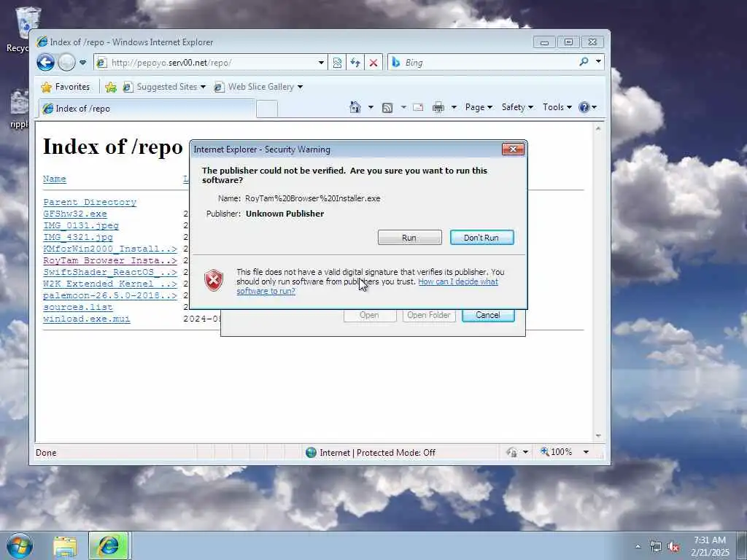Click the Read Mail icon
Image resolution: width=747 pixels, height=560 pixels.
pos(418,107)
